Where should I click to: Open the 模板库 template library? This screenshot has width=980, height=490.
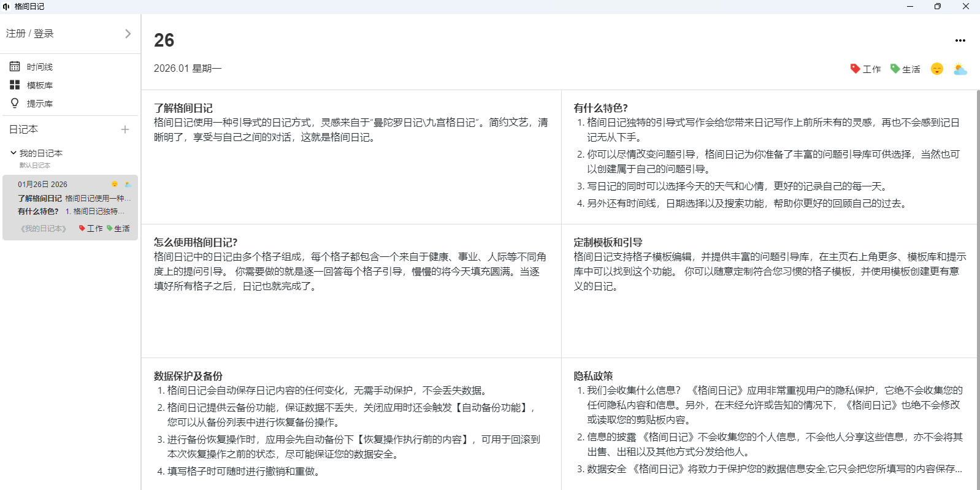click(39, 85)
